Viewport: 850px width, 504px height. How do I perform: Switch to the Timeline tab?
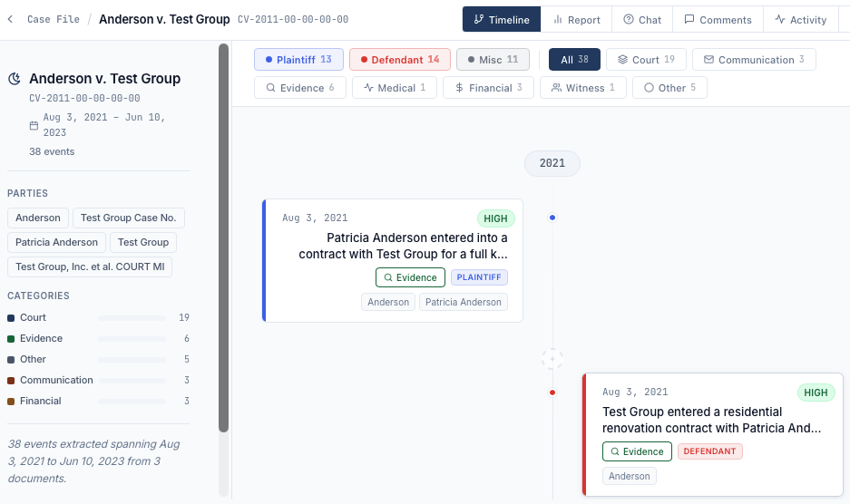tap(502, 20)
